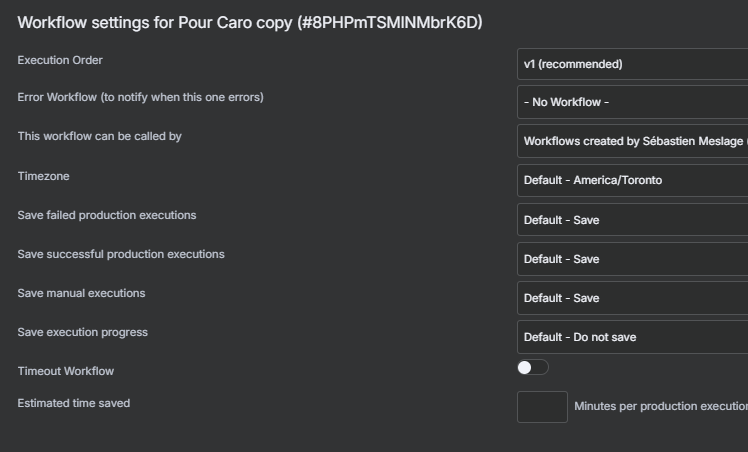Open the save failed production executions dropdown

(x=632, y=219)
